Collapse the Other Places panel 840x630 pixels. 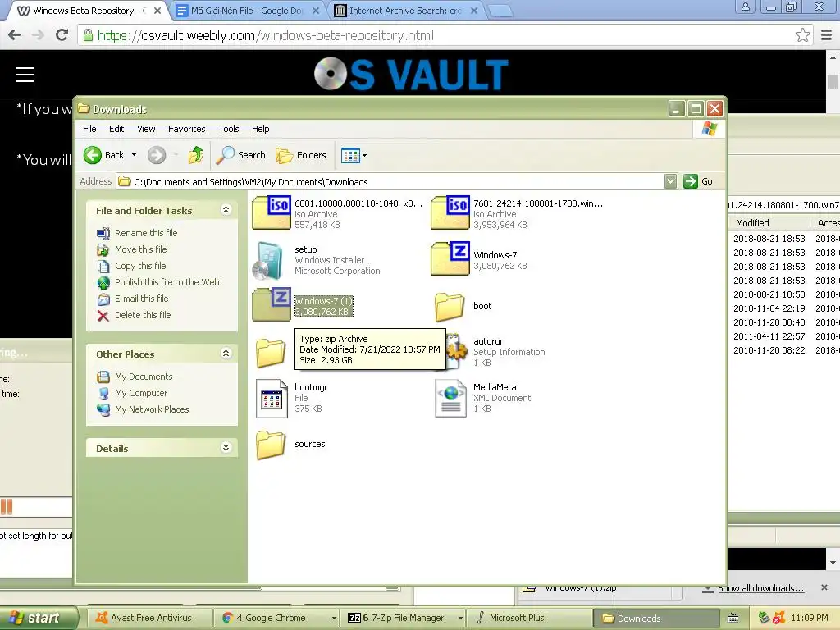(226, 353)
